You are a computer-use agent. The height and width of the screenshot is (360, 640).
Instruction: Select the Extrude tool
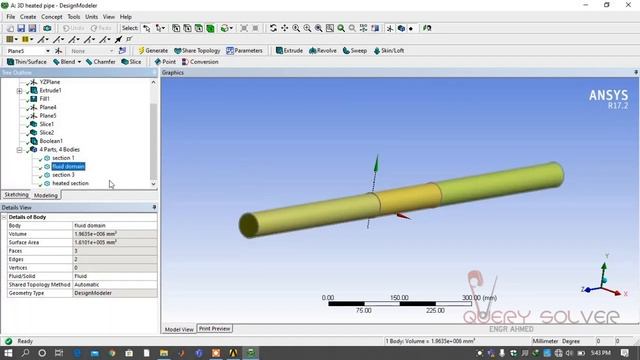point(289,51)
